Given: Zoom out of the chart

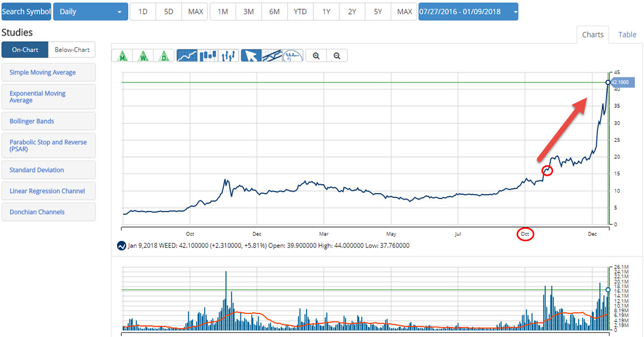Looking at the screenshot, I should click(337, 55).
